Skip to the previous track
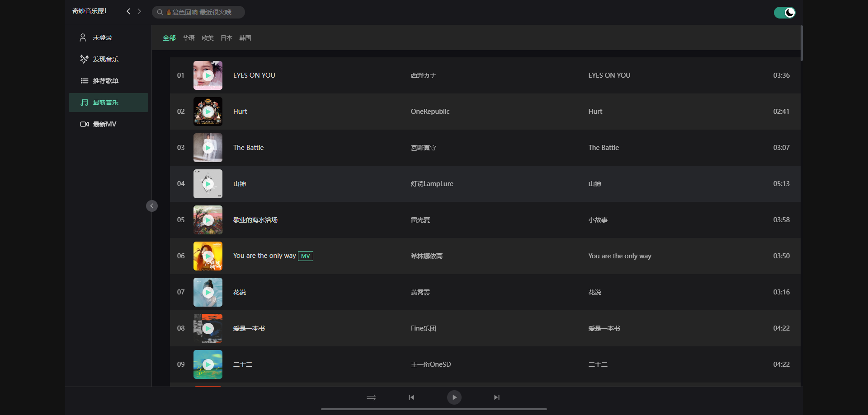Viewport: 868px width, 415px height. pyautogui.click(x=411, y=397)
